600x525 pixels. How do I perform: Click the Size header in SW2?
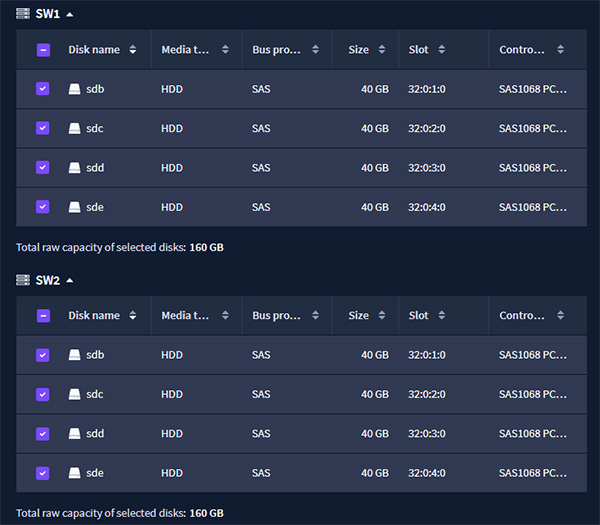[359, 316]
